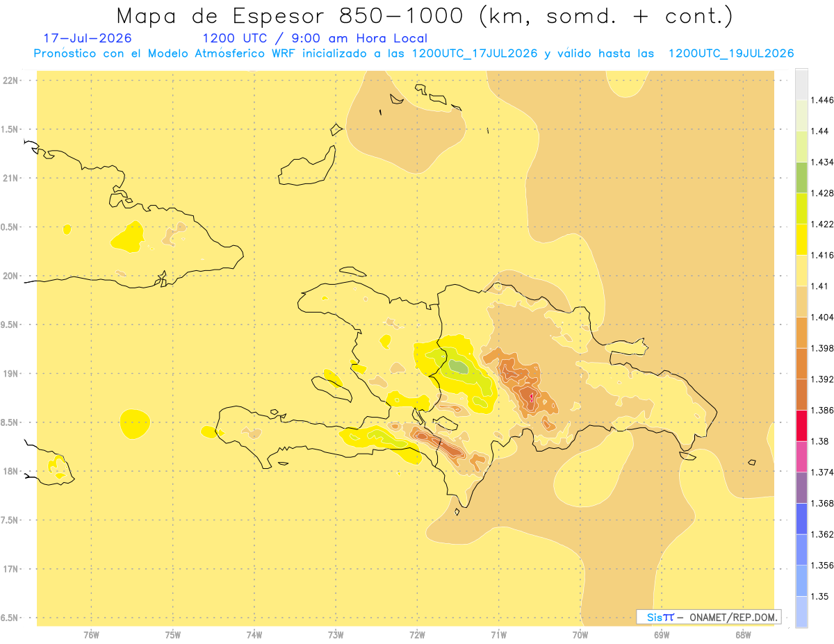Click the legend value "1.398"
Viewport: 834px width, 644px height.
click(x=822, y=348)
